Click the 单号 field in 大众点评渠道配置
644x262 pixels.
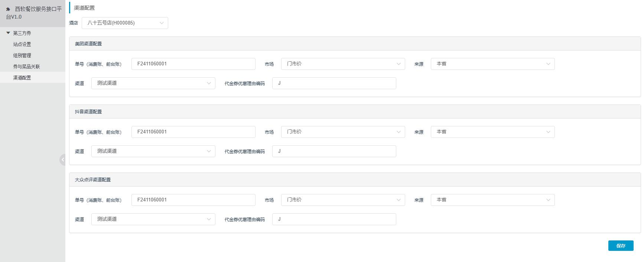193,200
